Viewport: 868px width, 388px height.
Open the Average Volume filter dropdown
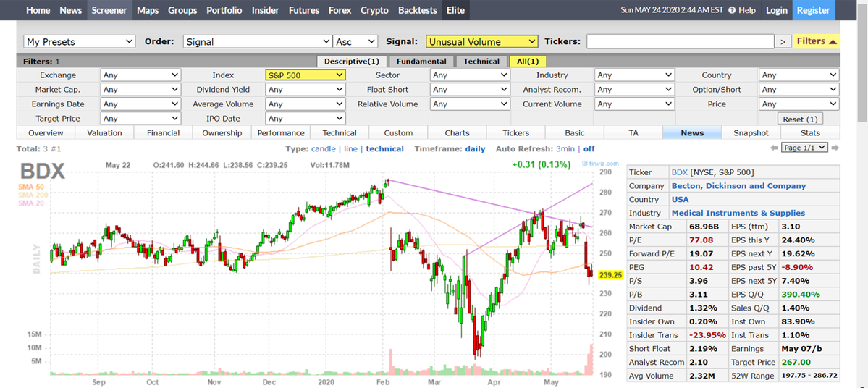306,104
